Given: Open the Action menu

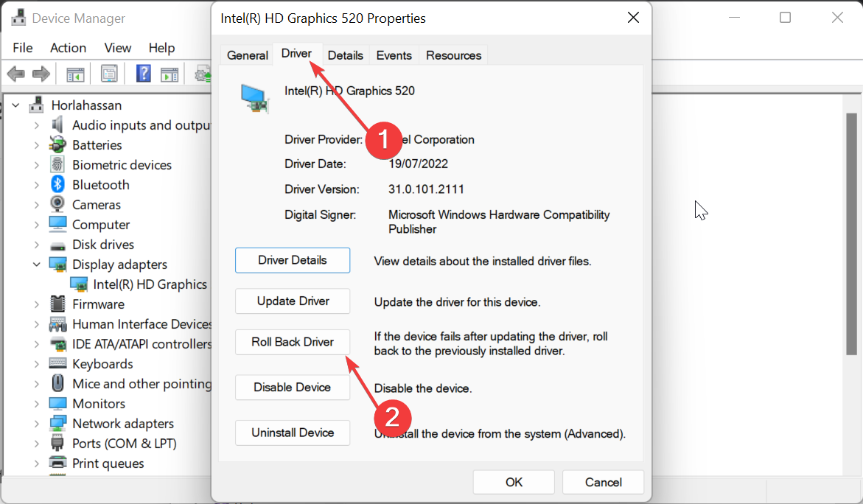Looking at the screenshot, I should click(x=69, y=48).
